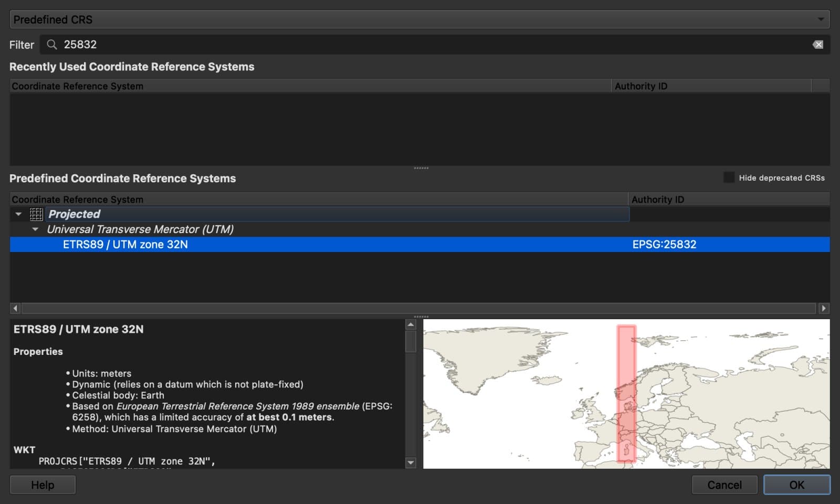The height and width of the screenshot is (504, 840).
Task: Click Universal Transverse Mercator (UTM) label
Action: pos(140,229)
